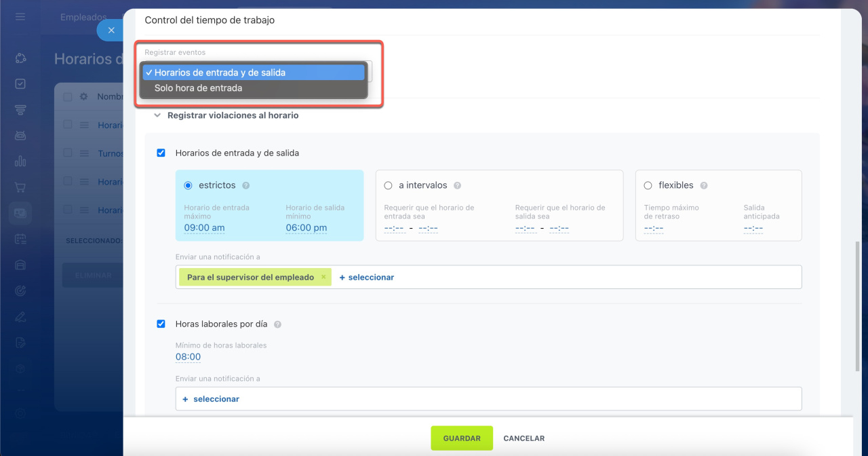The image size is (868, 456).
Task: Open the hamburger menu in the sidebar
Action: [20, 16]
